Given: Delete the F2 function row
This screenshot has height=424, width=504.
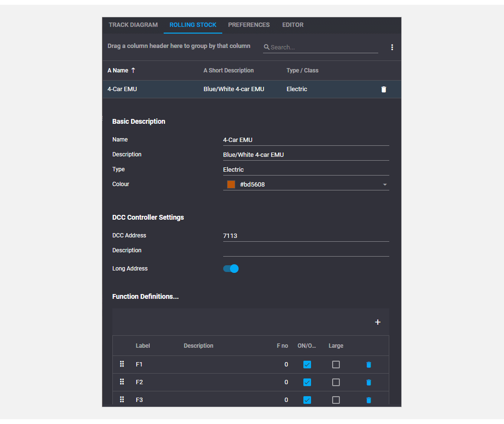Looking at the screenshot, I should pos(369,382).
